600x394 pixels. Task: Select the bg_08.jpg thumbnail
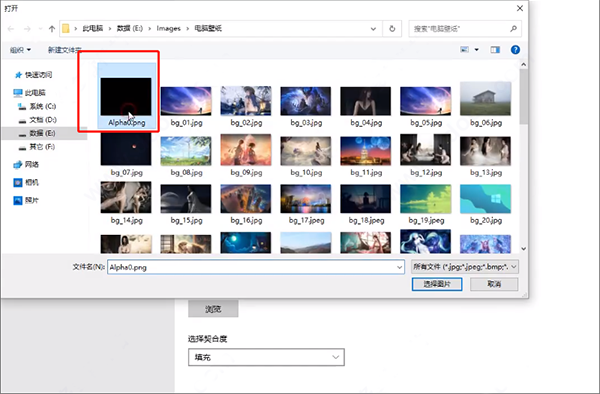tap(186, 151)
